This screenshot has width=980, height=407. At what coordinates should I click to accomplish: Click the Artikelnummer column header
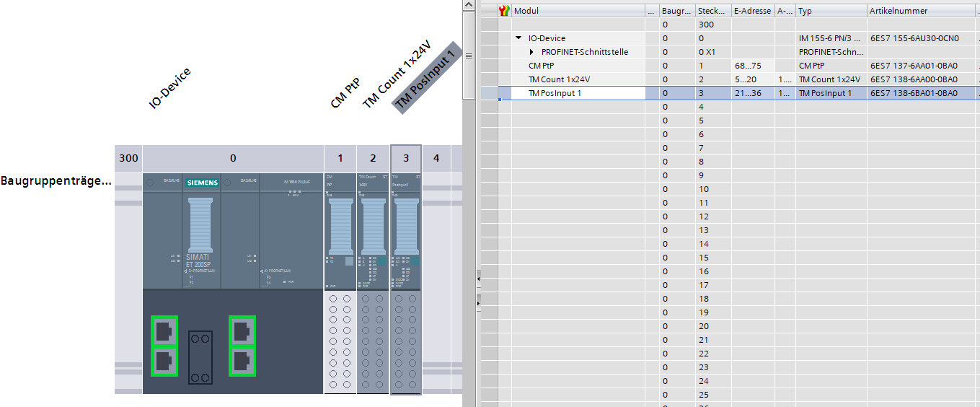[922, 11]
